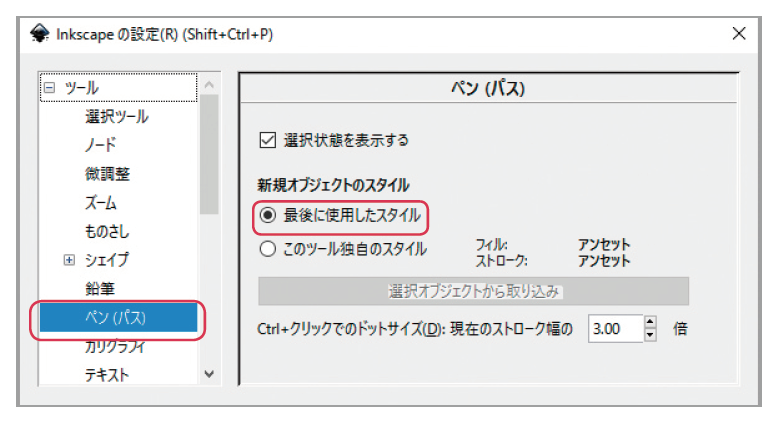The height and width of the screenshot is (423, 778).
Task: Click the ストローク: アンセット style value
Action: [x=604, y=260]
